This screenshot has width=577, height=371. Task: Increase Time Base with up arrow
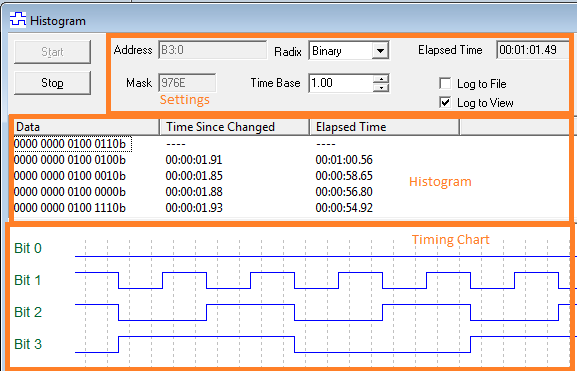tap(381, 79)
